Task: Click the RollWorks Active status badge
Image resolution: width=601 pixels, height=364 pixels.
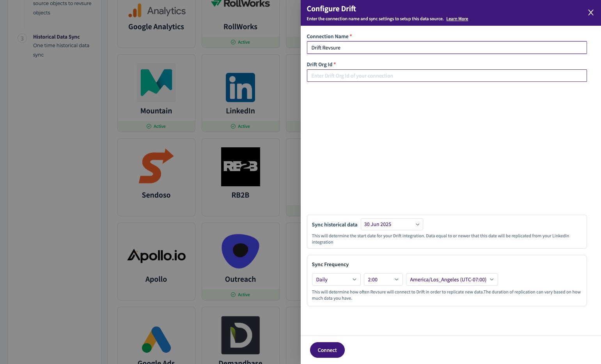Action: coord(240,42)
